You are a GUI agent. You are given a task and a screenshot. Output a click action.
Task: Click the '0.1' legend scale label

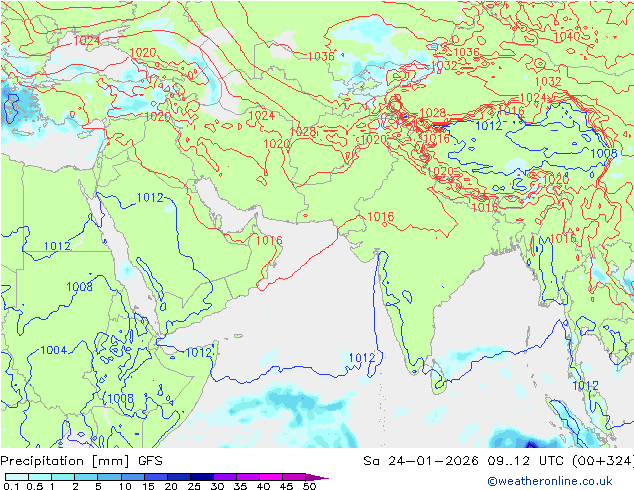[11, 486]
